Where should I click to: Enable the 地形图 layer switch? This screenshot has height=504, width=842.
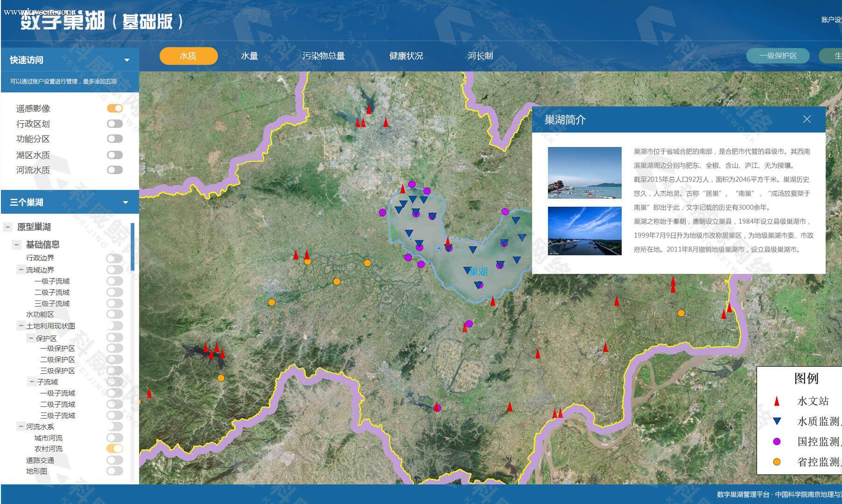pos(115,471)
